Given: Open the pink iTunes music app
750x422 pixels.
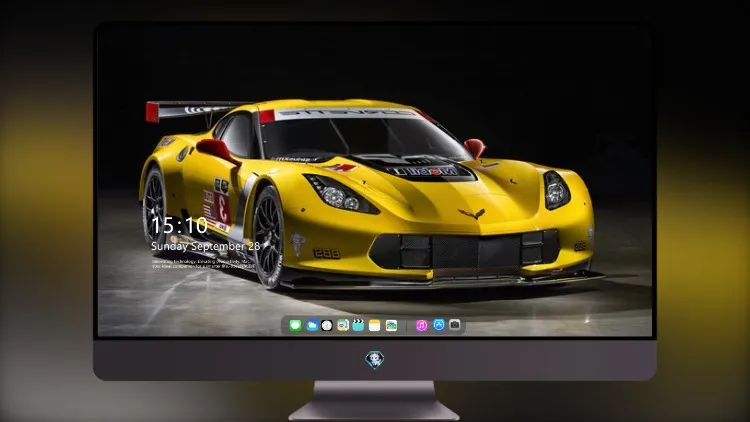Looking at the screenshot, I should (x=421, y=325).
